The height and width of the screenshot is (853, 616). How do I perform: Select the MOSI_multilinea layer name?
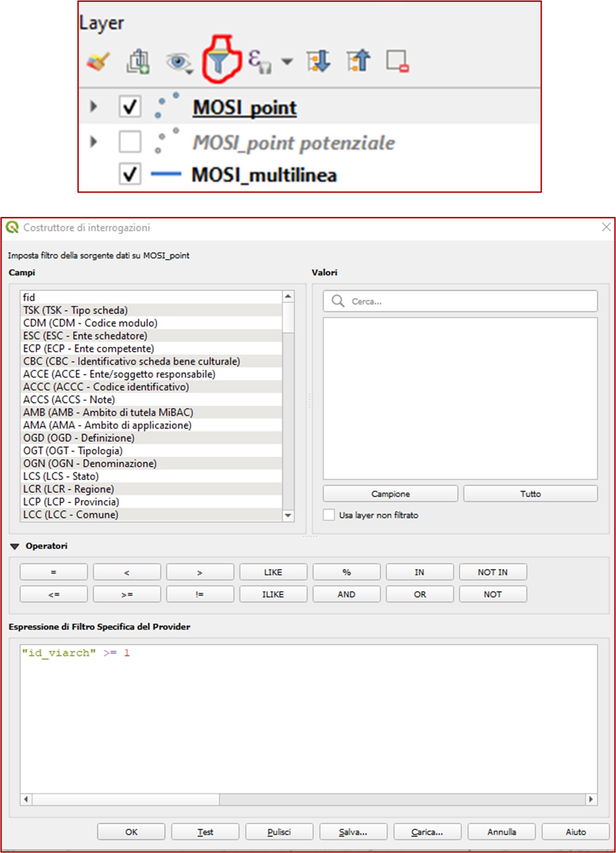pyautogui.click(x=264, y=175)
